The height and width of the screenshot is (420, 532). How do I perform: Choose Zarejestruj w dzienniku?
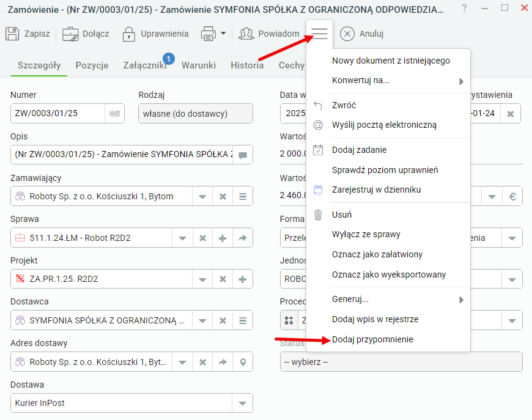tap(388, 190)
